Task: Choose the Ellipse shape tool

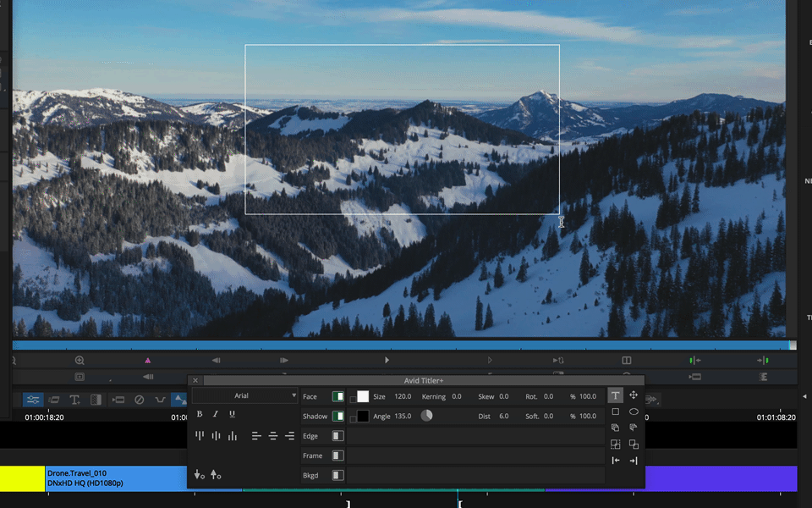Action: tap(634, 411)
